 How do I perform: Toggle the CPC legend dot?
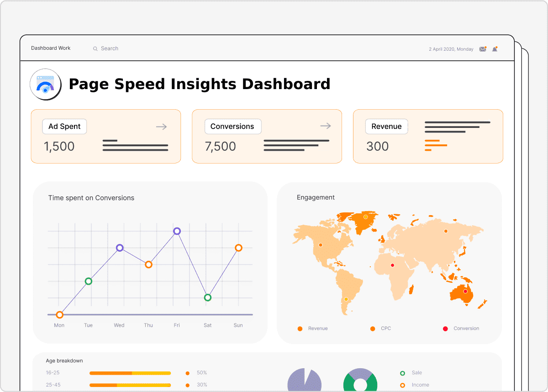[373, 329]
